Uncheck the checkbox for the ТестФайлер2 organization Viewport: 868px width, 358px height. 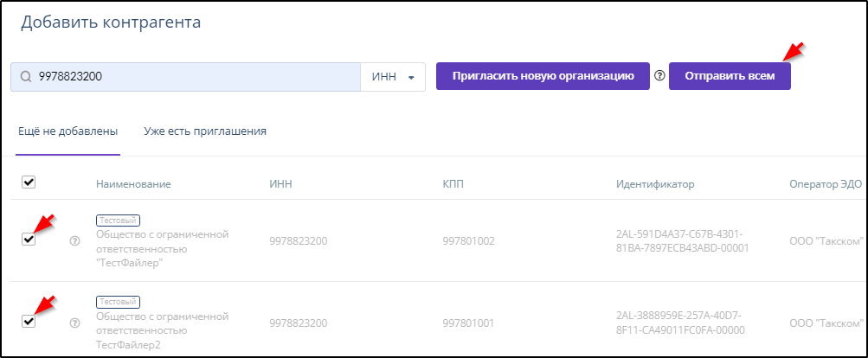28,321
